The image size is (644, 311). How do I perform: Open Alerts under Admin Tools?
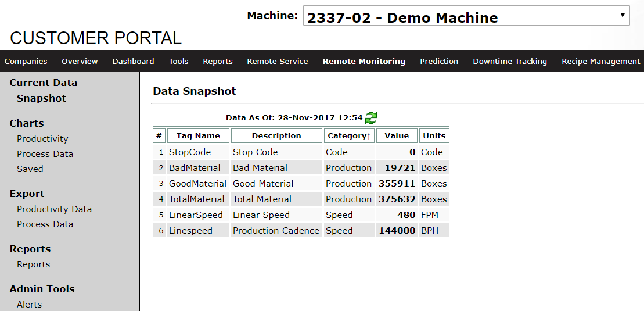click(29, 305)
